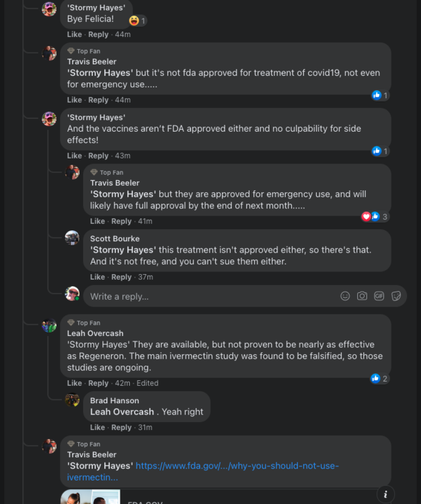Click Brad Hanson's avatar
This screenshot has width=421, height=504.
point(72,401)
